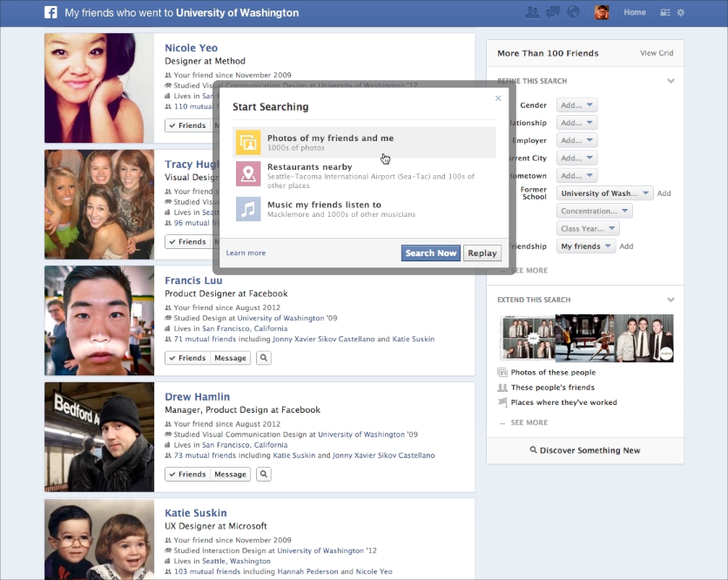This screenshot has width=728, height=580.
Task: Click Add next to Friendship filter
Action: tap(626, 246)
